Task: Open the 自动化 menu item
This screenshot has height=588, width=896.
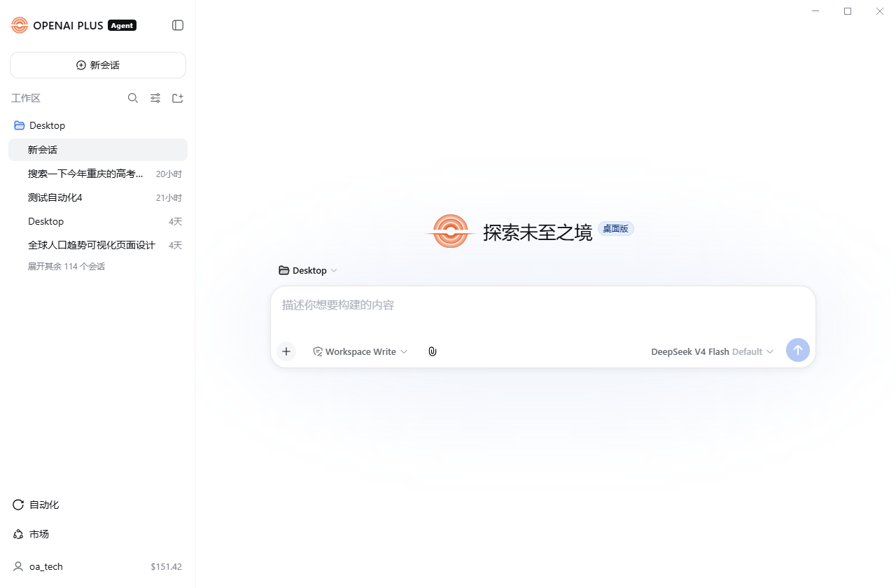Action: [x=98, y=505]
